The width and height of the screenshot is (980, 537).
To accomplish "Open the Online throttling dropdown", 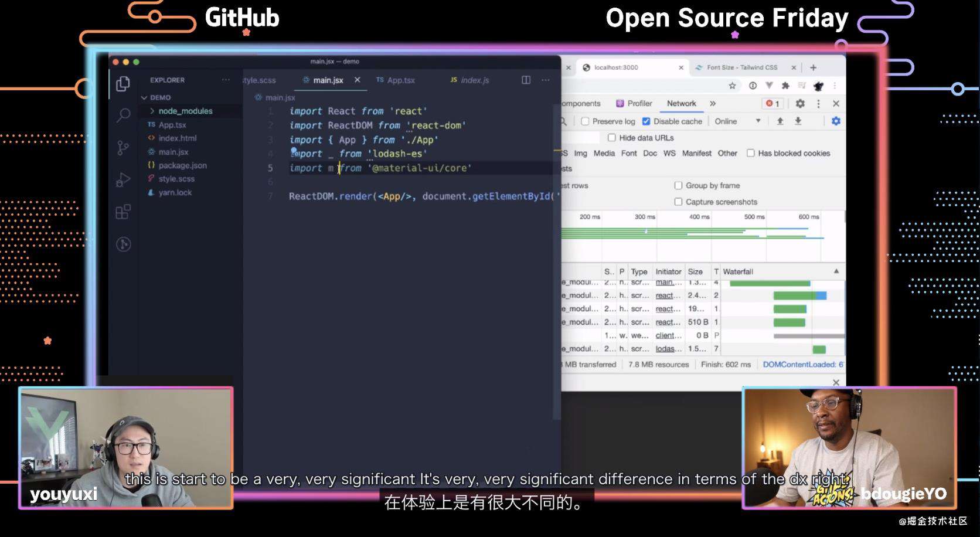I will (737, 121).
